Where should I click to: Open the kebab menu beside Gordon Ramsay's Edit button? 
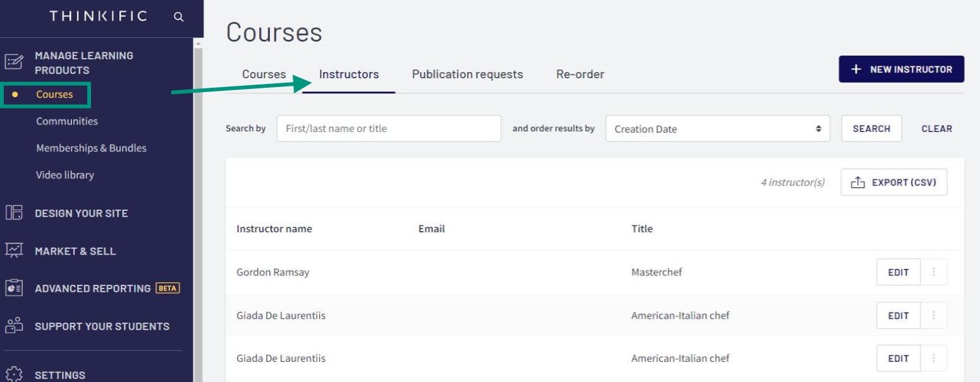point(934,272)
